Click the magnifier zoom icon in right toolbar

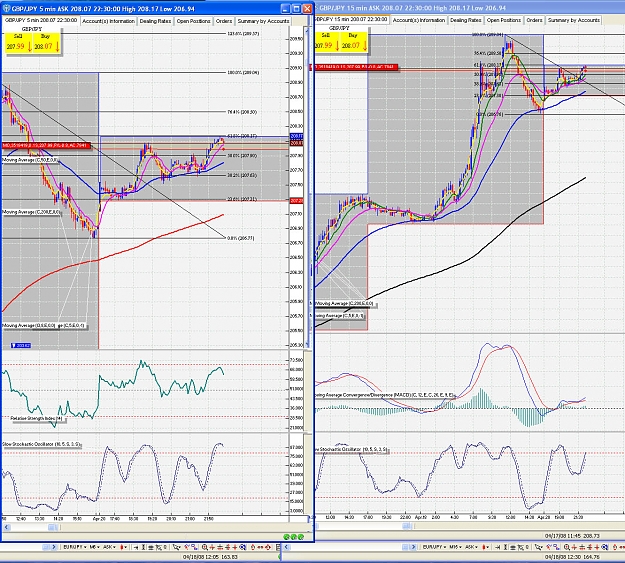point(566,547)
